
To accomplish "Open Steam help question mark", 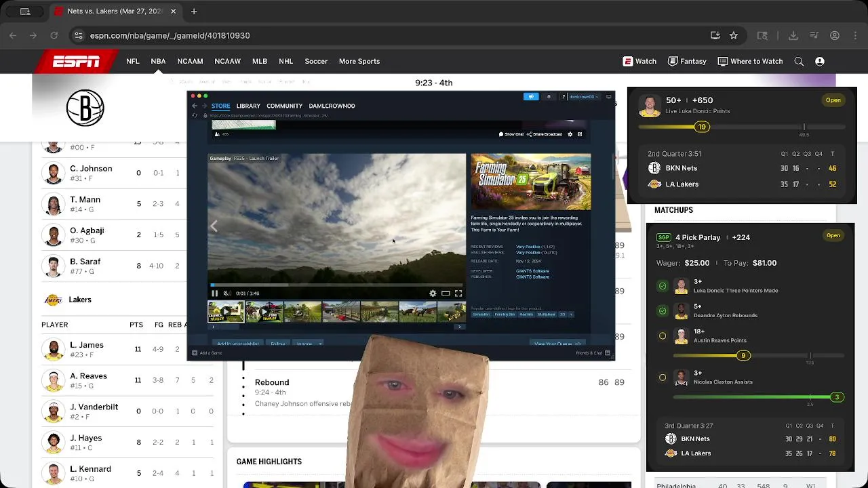I will [563, 97].
